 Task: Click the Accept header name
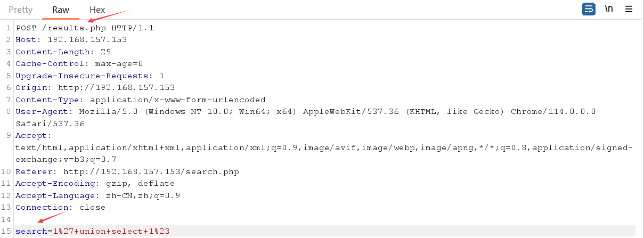(x=31, y=136)
